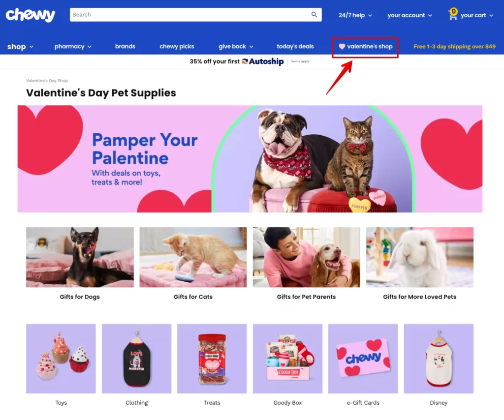Click the Chewy logo
The width and height of the screenshot is (504, 420).
coord(31,15)
